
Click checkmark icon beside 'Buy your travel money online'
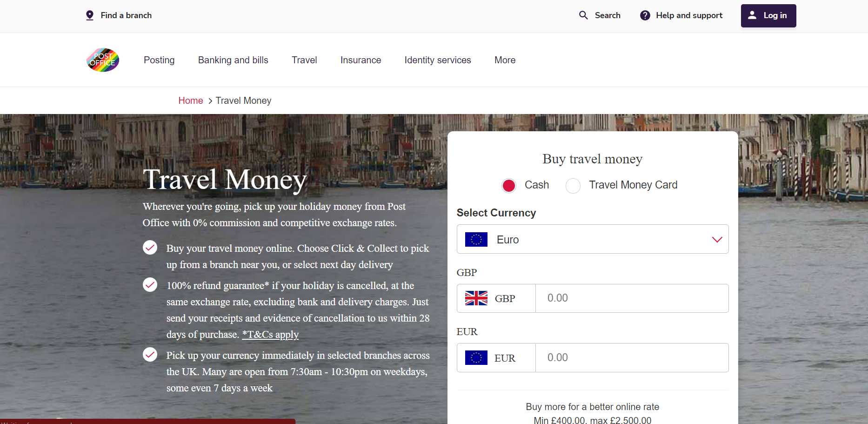coord(150,248)
